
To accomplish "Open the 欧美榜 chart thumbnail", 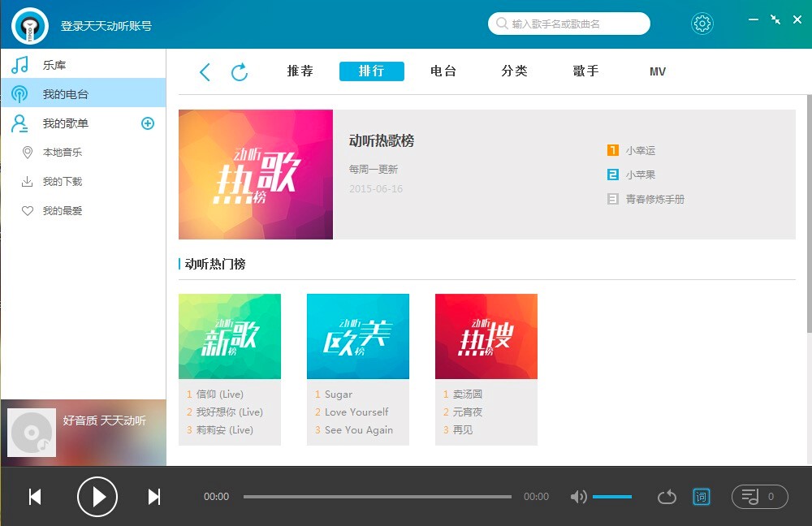I will [358, 336].
